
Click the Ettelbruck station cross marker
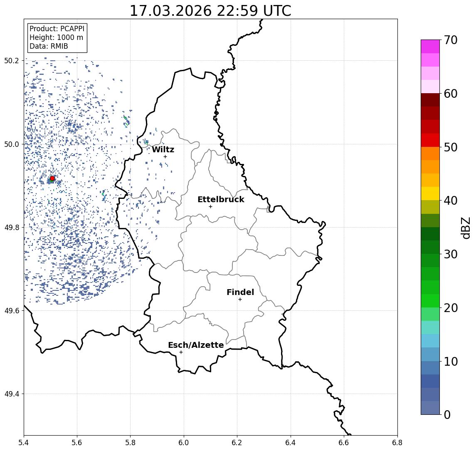pyautogui.click(x=210, y=207)
